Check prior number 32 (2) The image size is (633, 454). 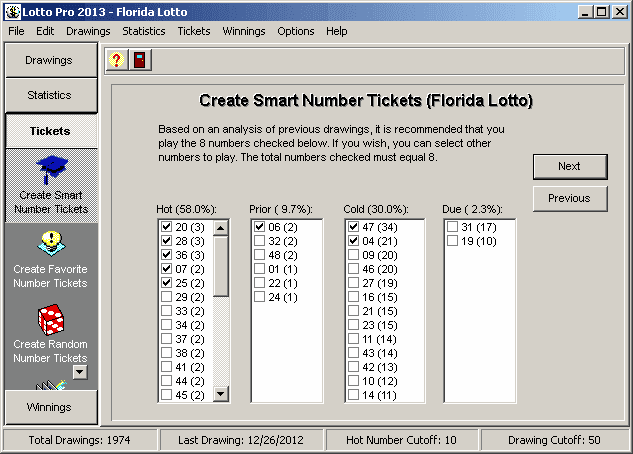click(260, 241)
